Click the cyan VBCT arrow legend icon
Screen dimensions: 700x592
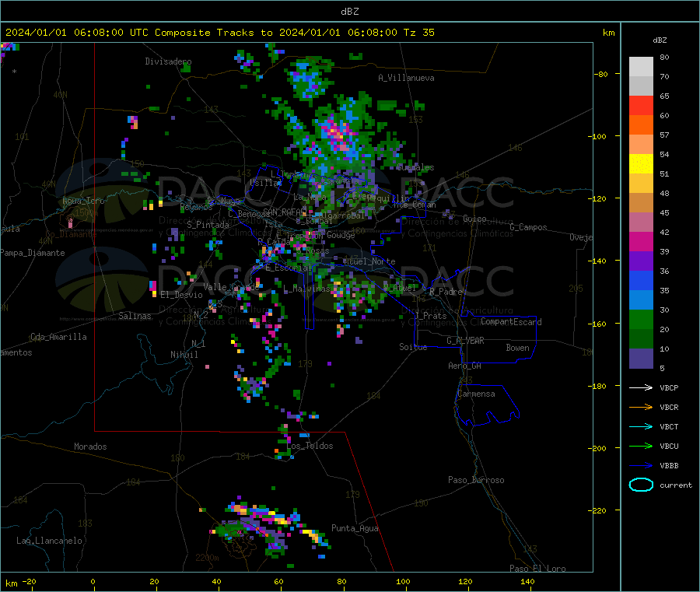click(641, 427)
